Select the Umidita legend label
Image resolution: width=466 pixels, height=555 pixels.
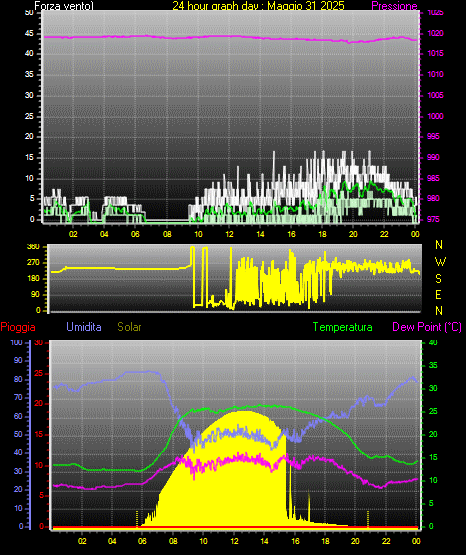(84, 327)
